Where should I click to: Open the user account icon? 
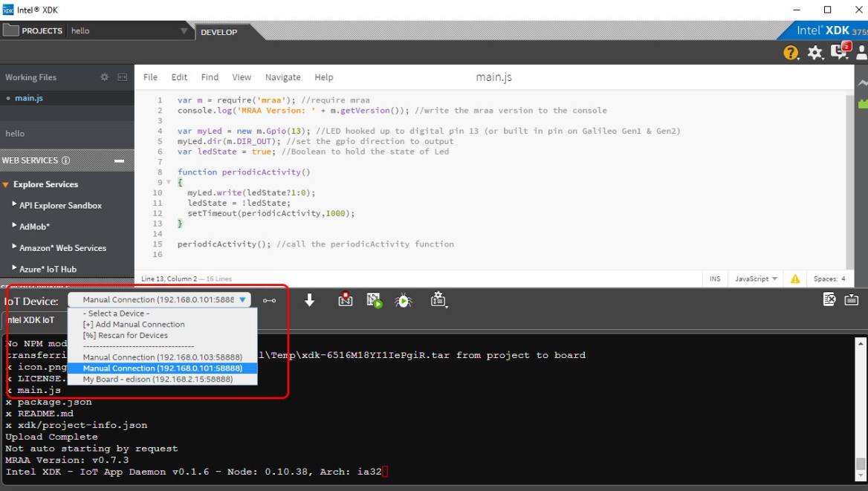tap(862, 52)
